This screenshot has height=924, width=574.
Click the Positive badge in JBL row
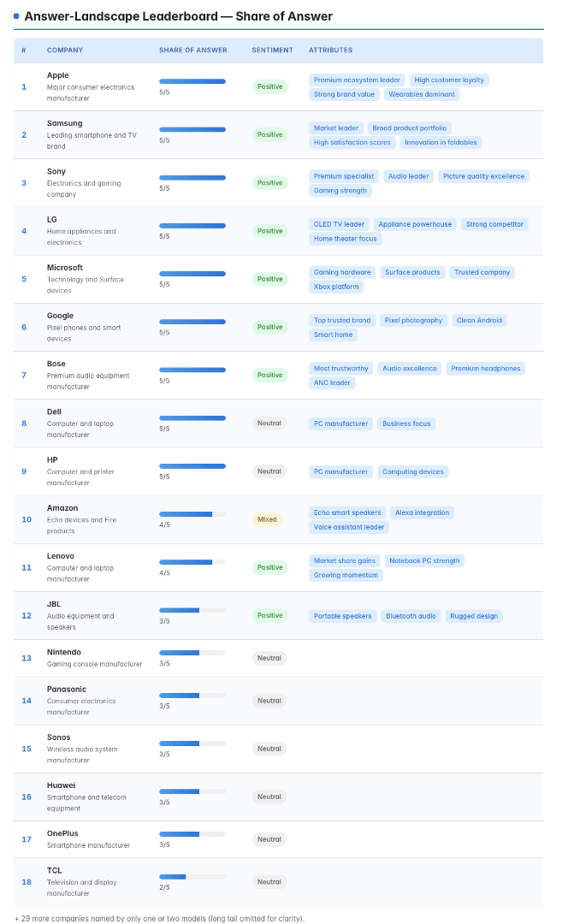point(270,615)
